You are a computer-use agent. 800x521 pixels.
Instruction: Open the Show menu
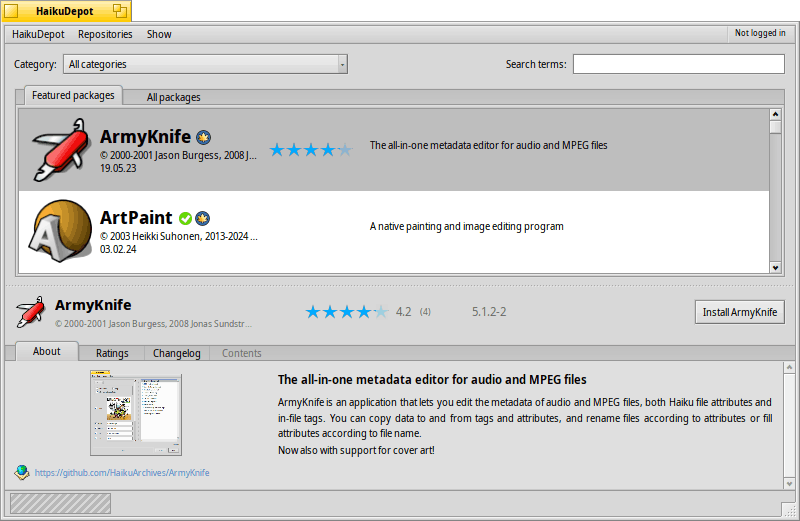(159, 34)
